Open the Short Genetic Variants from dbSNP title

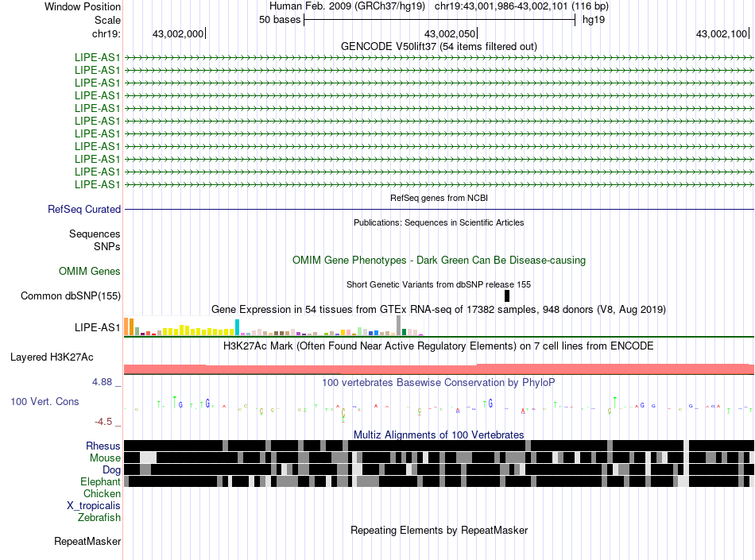439,284
